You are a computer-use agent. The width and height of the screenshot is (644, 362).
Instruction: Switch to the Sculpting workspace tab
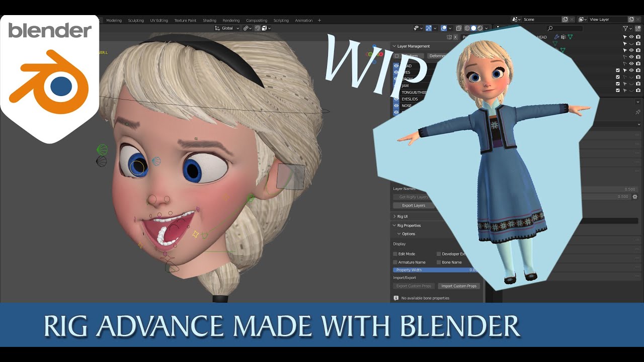tap(136, 21)
